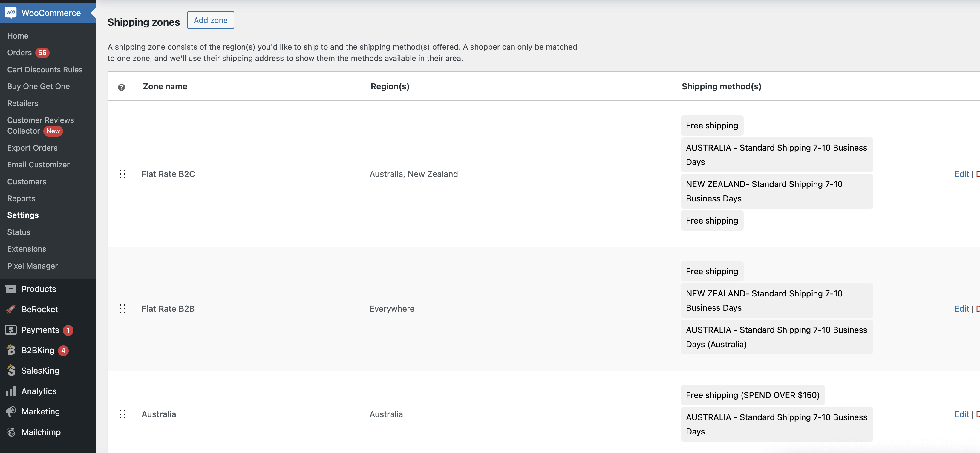Click the WooCommerce logo icon
This screenshot has width=980, height=453.
(11, 13)
